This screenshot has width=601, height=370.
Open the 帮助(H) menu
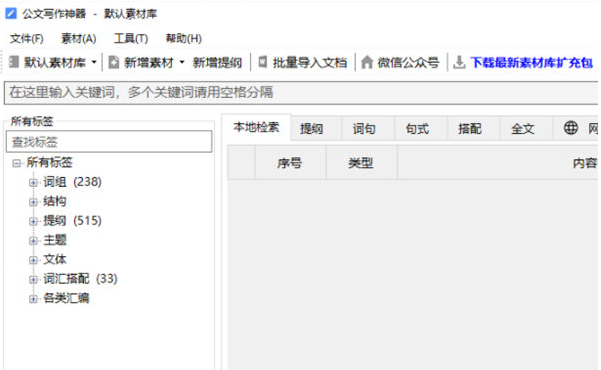[183, 38]
